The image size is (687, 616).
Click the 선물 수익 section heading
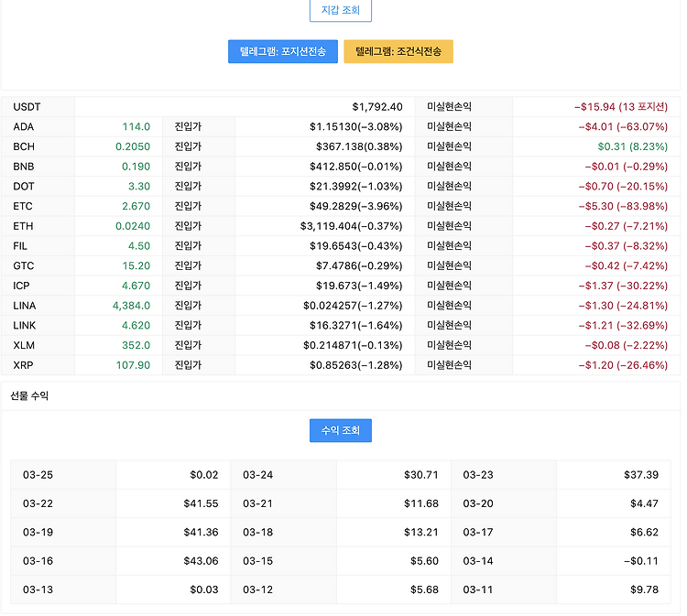pos(29,396)
